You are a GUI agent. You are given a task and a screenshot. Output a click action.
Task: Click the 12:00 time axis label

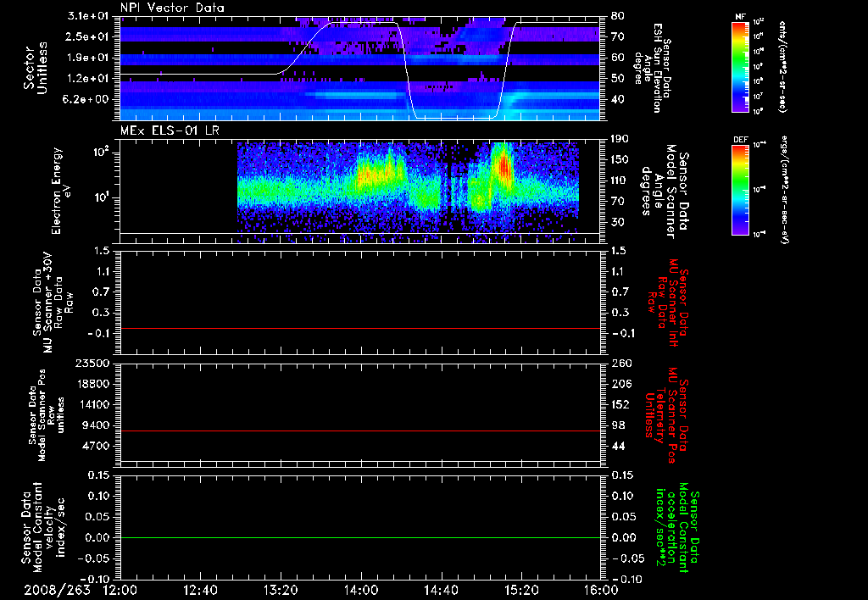pos(120,590)
